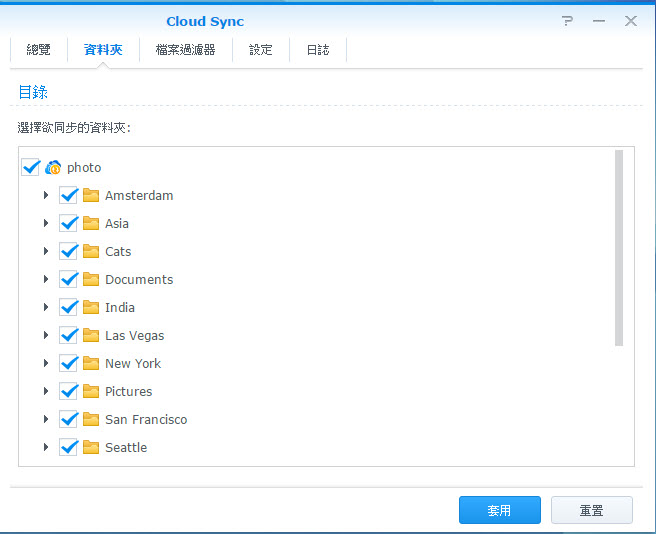The height and width of the screenshot is (534, 656).
Task: Uncheck the Las Vegas folder checkbox
Action: 68,336
